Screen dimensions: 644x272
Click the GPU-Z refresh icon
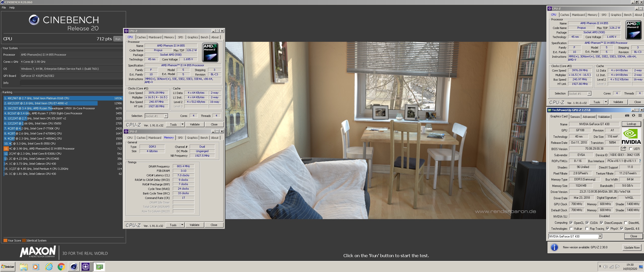[x=633, y=116]
